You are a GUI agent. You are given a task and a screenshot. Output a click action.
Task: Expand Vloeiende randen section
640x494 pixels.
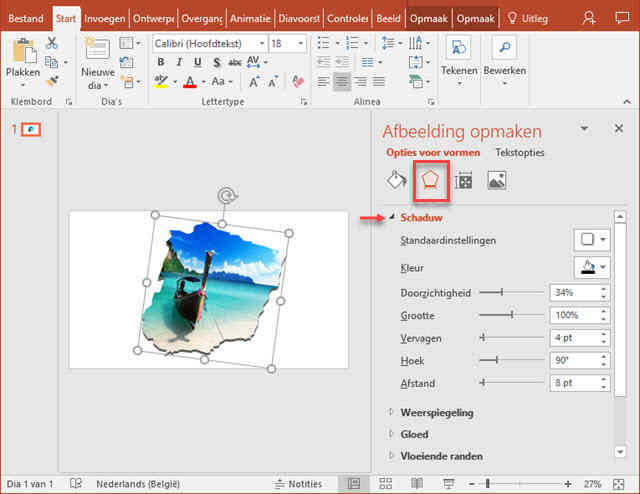pyautogui.click(x=391, y=456)
